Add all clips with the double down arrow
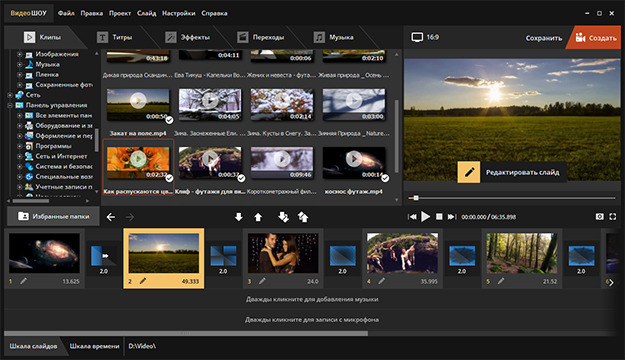The width and height of the screenshot is (625, 360). [x=283, y=217]
